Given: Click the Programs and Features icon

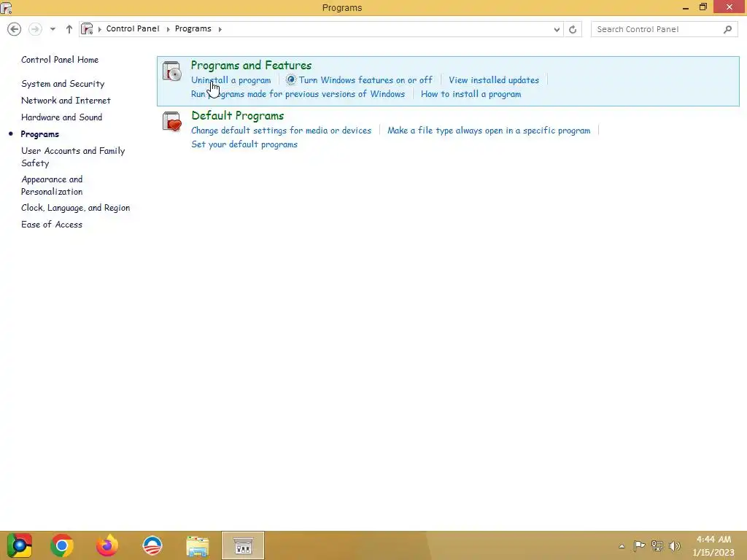Looking at the screenshot, I should 171,71.
